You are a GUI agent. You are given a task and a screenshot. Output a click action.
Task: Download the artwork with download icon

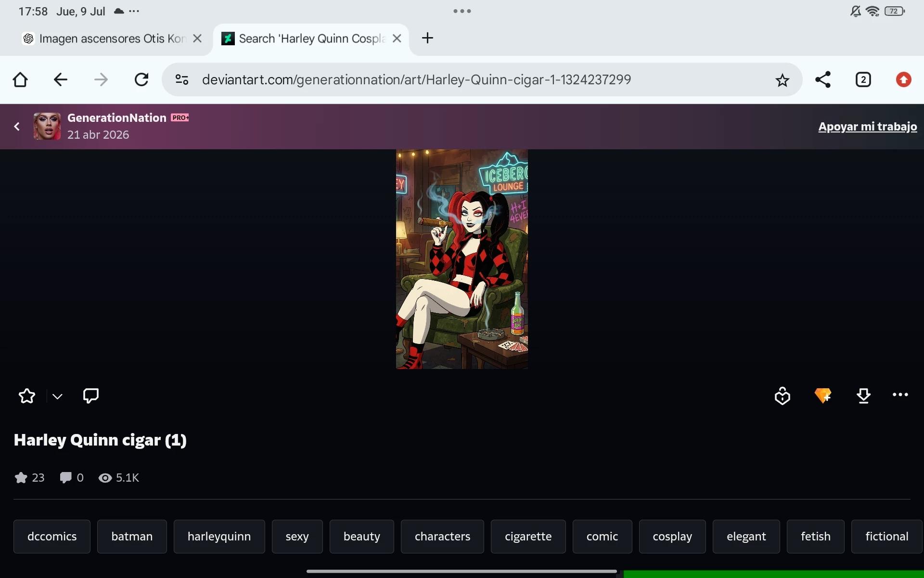click(x=863, y=396)
